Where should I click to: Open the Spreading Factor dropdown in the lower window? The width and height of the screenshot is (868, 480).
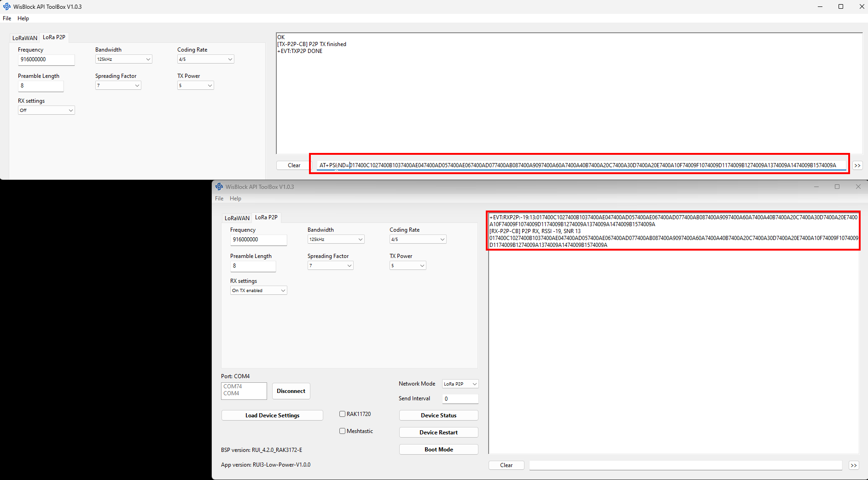tap(330, 266)
